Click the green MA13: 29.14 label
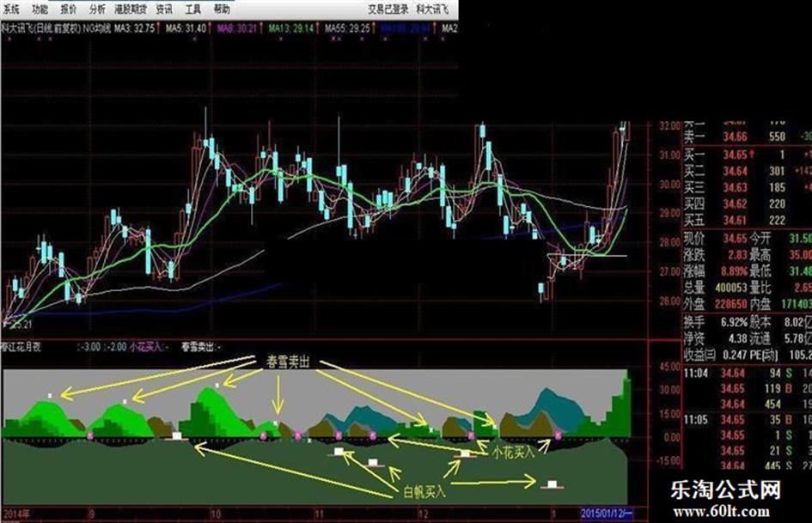 coord(291,28)
